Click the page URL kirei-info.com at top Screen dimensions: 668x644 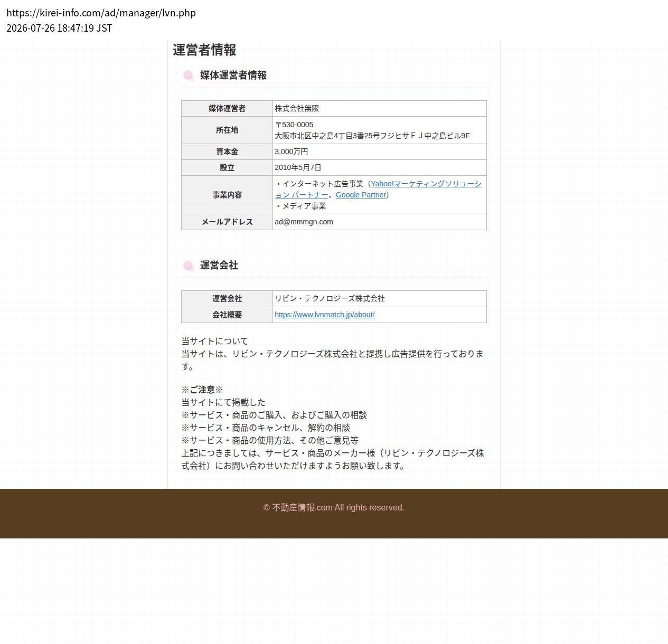(101, 13)
